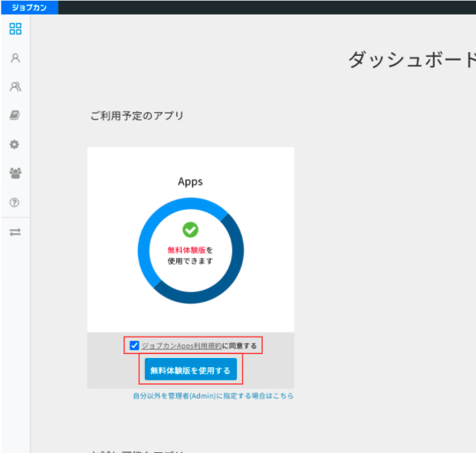Open settings via the gear icon

15,144
